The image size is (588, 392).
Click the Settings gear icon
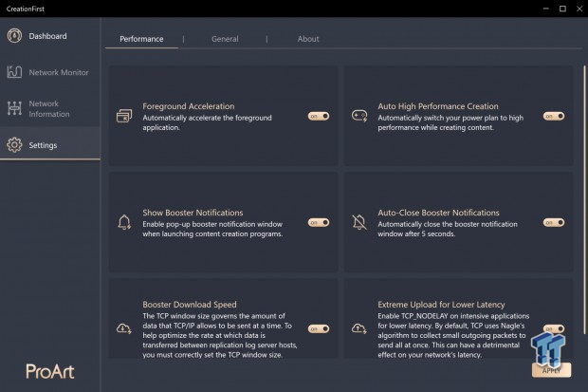pyautogui.click(x=14, y=145)
